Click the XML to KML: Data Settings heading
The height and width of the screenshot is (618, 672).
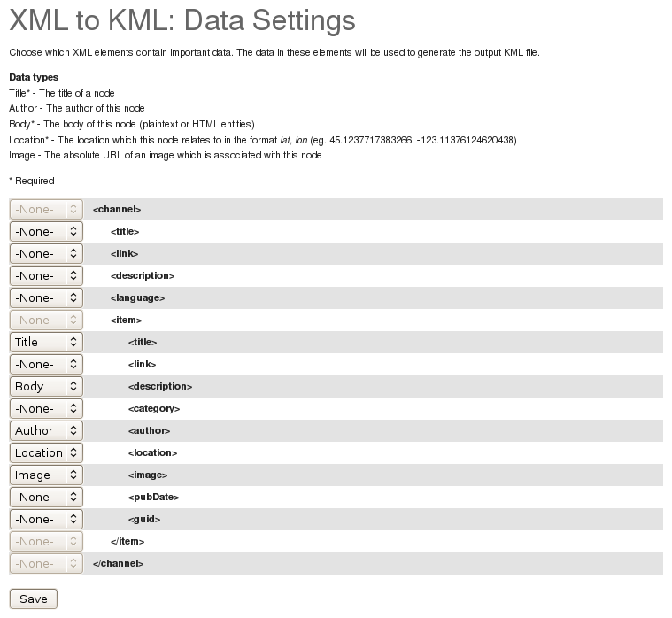coord(182,20)
